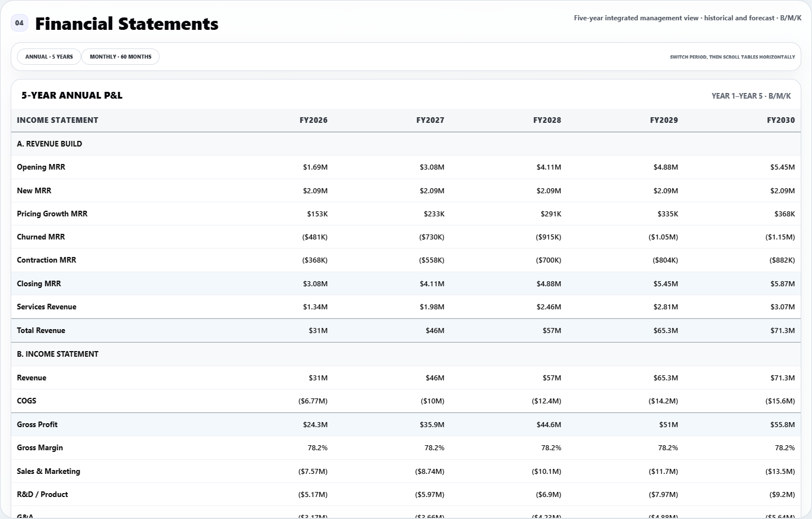Select Opening MRR FY2026 value $1.69M
The image size is (812, 519).
pos(315,167)
